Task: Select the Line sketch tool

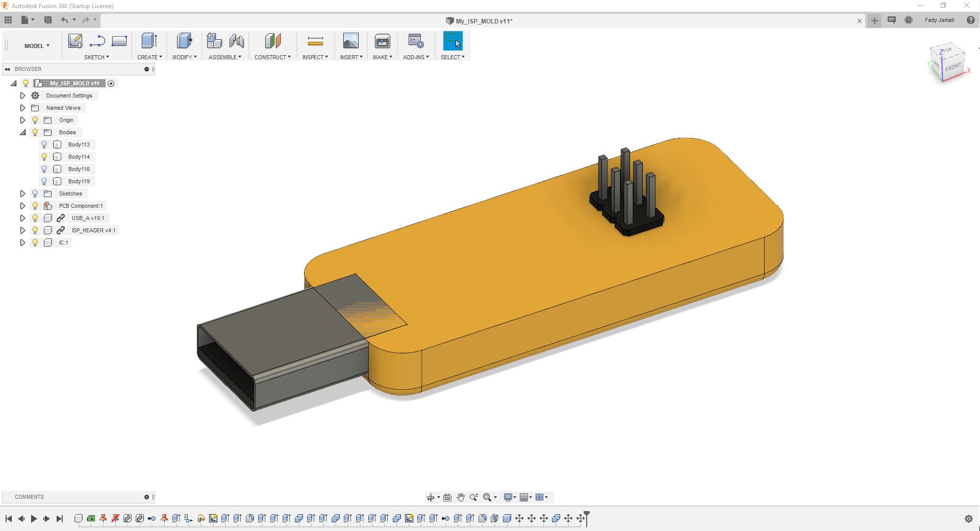Action: pos(97,41)
